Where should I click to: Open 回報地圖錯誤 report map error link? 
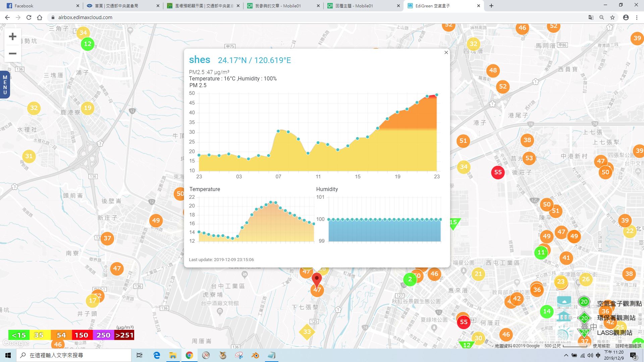coord(628,346)
